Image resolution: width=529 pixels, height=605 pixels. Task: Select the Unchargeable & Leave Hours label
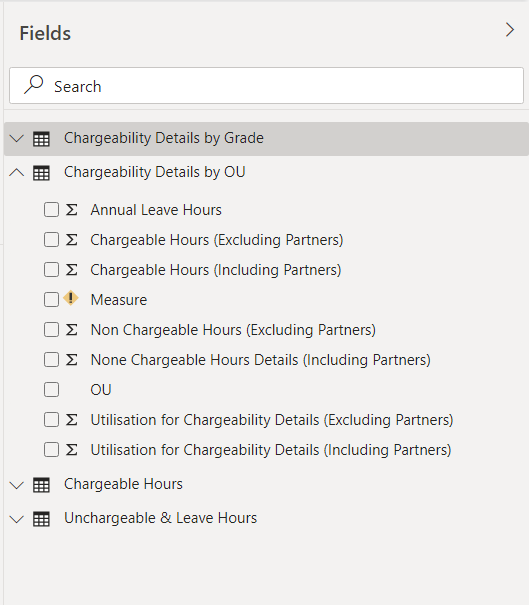click(160, 518)
